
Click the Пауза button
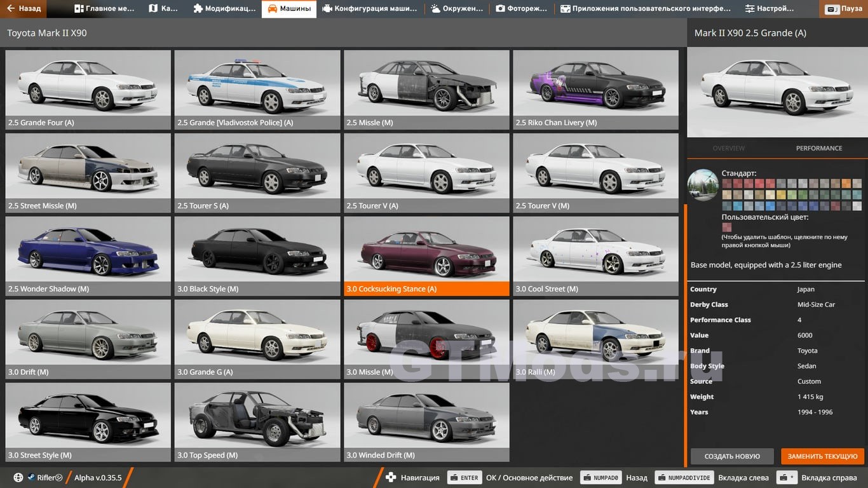(844, 9)
